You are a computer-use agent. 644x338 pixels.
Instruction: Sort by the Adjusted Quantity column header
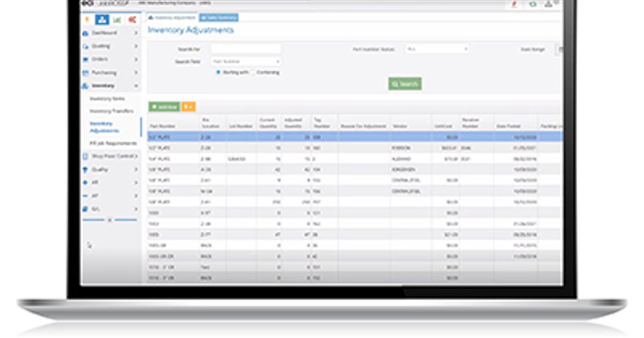293,123
